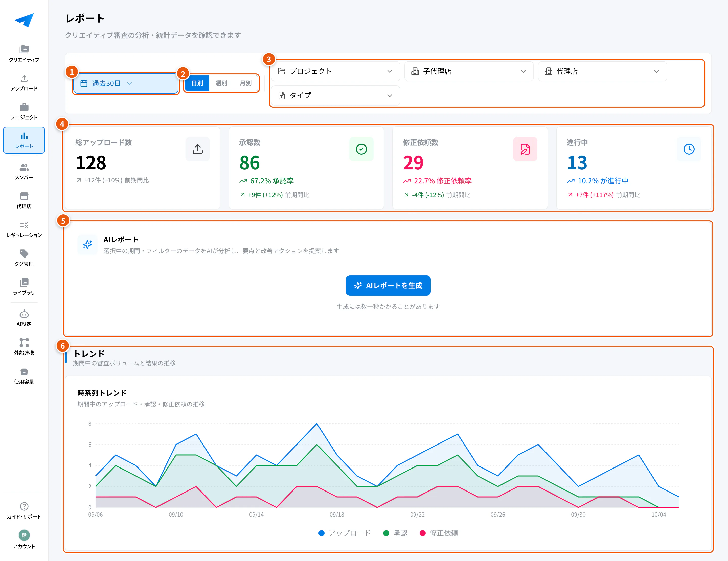This screenshot has width=728, height=561.
Task: Click the AIレポートを生成 button
Action: tap(388, 286)
